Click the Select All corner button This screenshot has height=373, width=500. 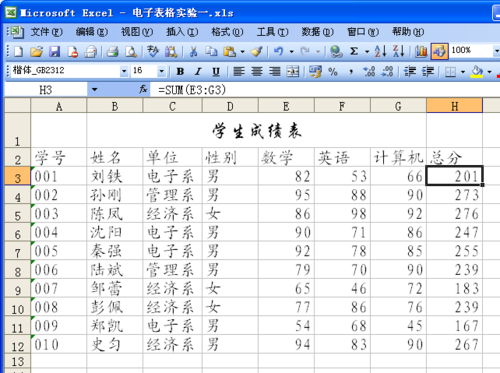pyautogui.click(x=17, y=106)
